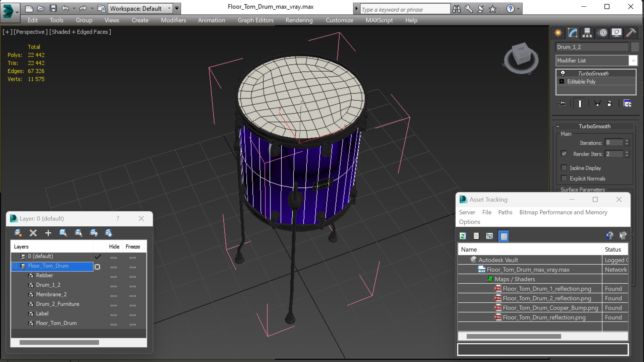Screen dimensions: 644x362
Task: Remove modifier from the stack trash icon
Action: [x=609, y=103]
